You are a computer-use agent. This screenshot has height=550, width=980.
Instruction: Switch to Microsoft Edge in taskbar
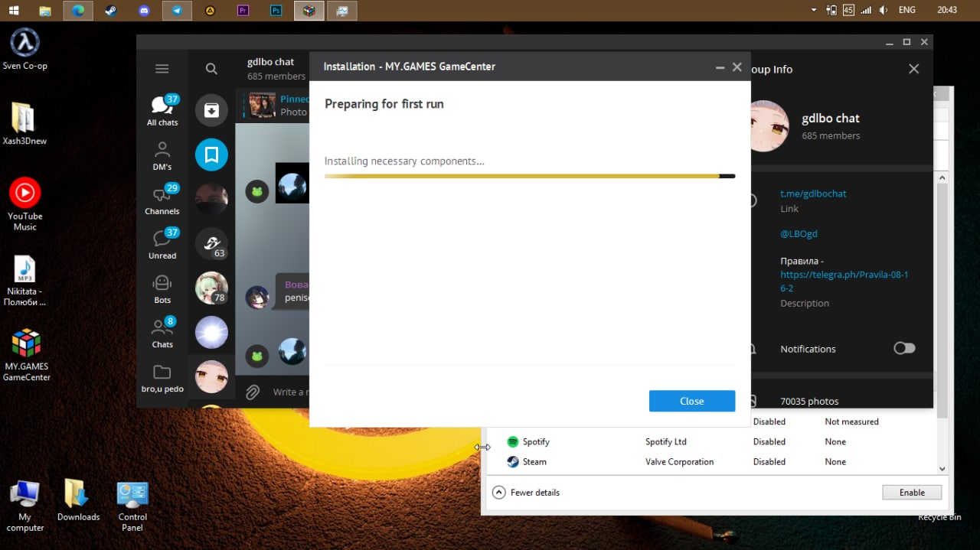[x=78, y=11]
